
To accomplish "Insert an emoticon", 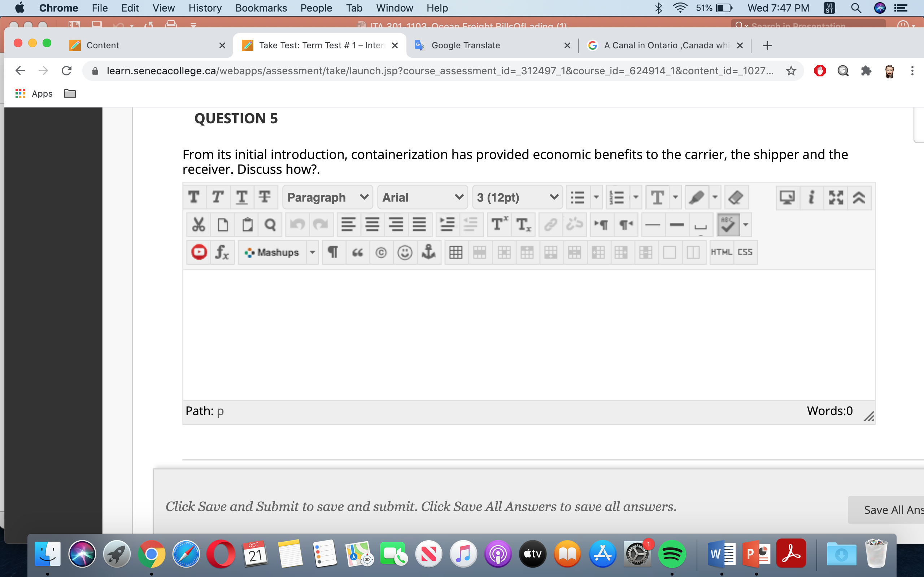I will tap(405, 252).
